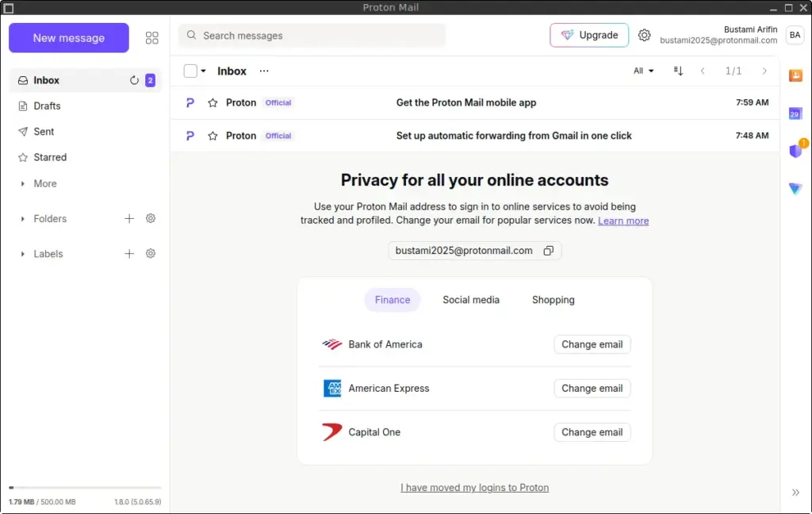Open Contacts icon in right sidebar
This screenshot has width=812, height=514.
coord(795,75)
